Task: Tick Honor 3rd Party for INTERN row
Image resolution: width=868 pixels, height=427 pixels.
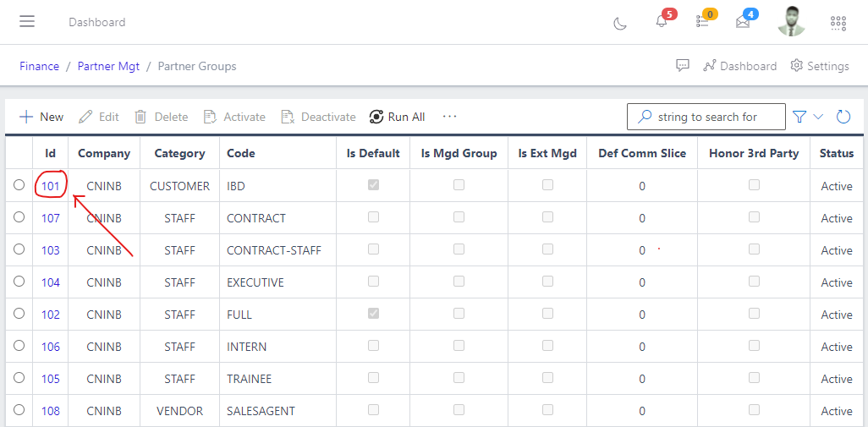Action: tap(754, 346)
